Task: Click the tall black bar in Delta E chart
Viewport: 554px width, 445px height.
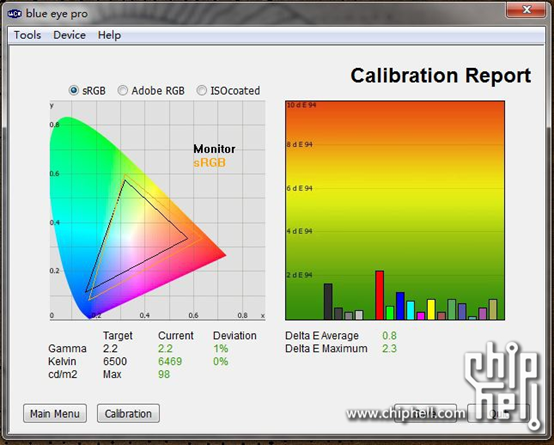Action: [328, 301]
